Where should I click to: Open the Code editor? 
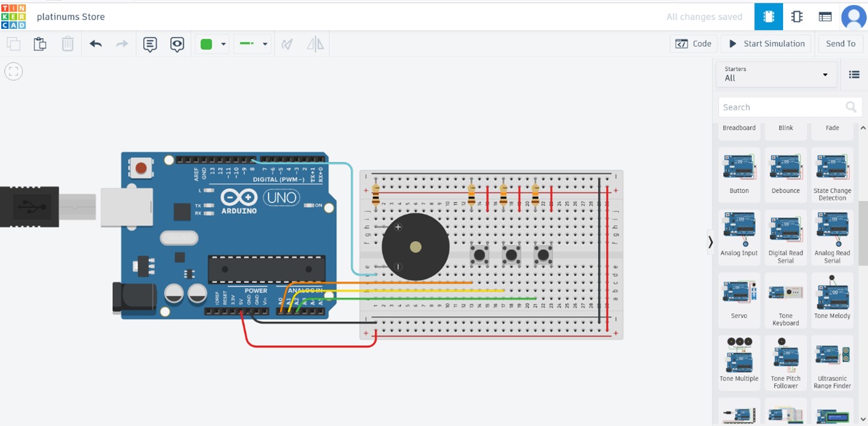pyautogui.click(x=694, y=44)
